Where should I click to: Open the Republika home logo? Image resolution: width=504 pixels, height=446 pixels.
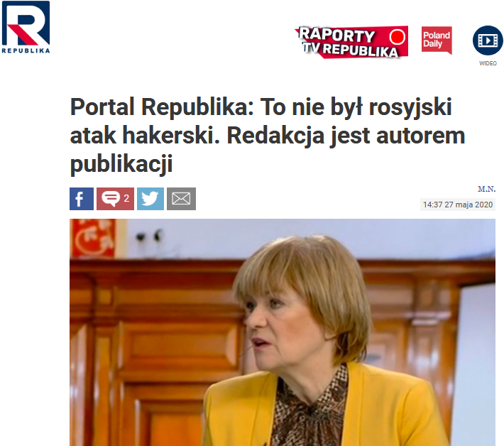[x=26, y=27]
